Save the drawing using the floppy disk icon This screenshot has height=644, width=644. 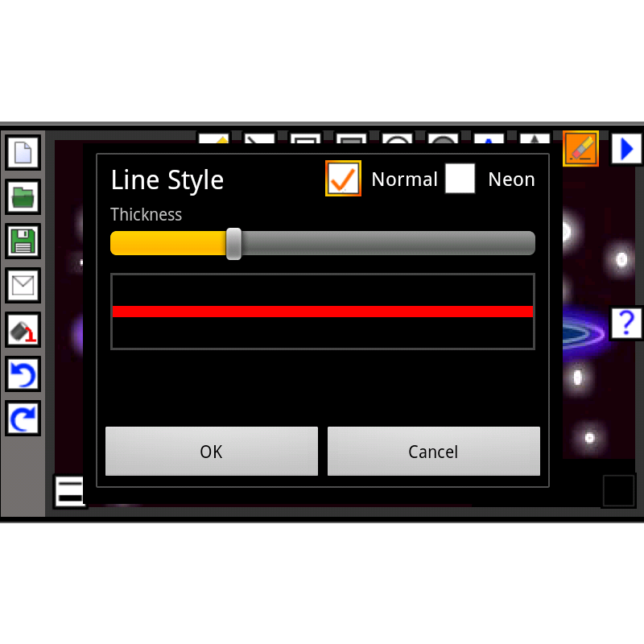coord(23,241)
